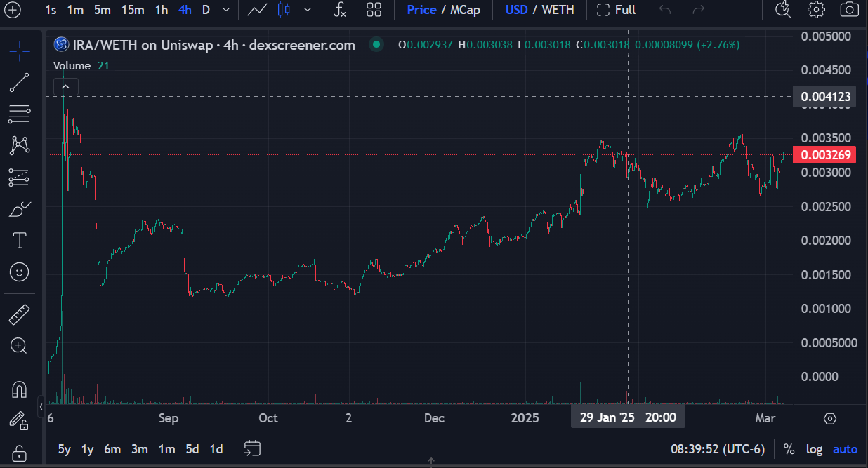
Task: Activate the zoom in tool
Action: pyautogui.click(x=19, y=345)
